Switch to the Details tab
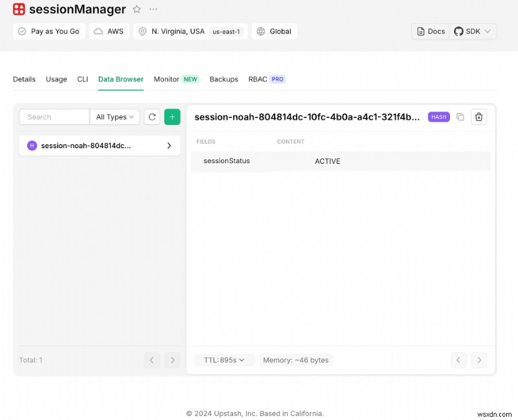 click(x=24, y=79)
